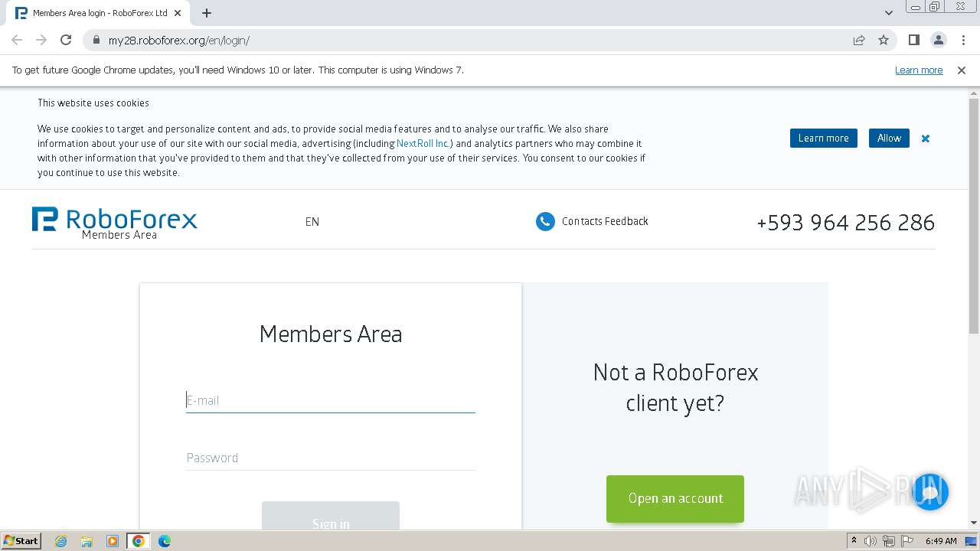Open a new browser tab

pyautogui.click(x=207, y=13)
